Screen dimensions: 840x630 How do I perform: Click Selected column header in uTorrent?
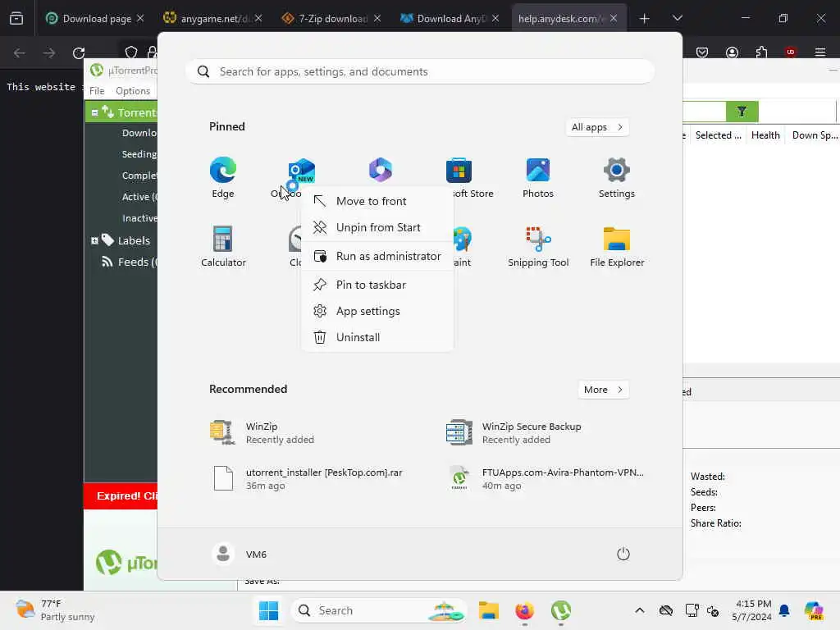click(x=718, y=135)
